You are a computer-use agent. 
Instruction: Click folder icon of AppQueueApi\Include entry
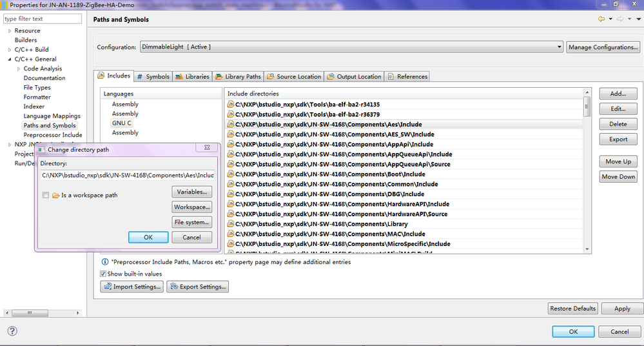[231, 154]
